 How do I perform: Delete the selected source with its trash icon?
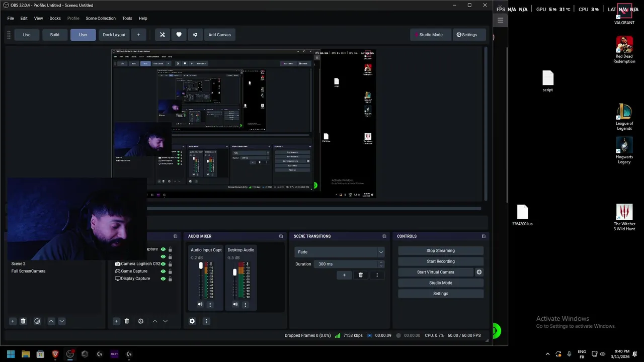pos(127,321)
